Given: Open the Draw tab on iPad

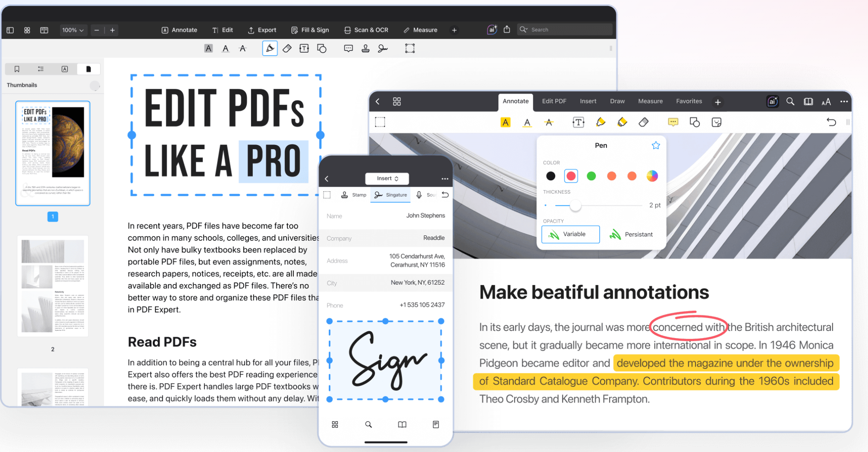Looking at the screenshot, I should click(x=617, y=101).
